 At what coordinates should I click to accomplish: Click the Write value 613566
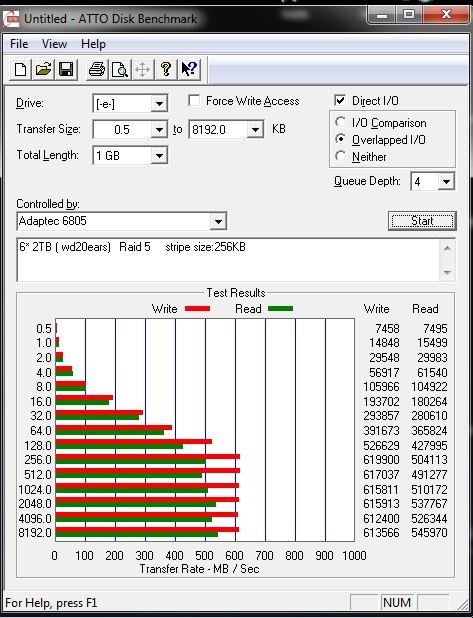click(x=381, y=533)
